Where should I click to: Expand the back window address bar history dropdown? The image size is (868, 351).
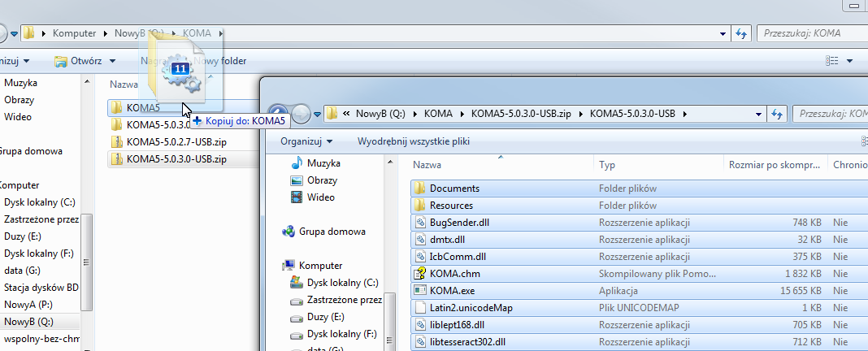[x=723, y=33]
